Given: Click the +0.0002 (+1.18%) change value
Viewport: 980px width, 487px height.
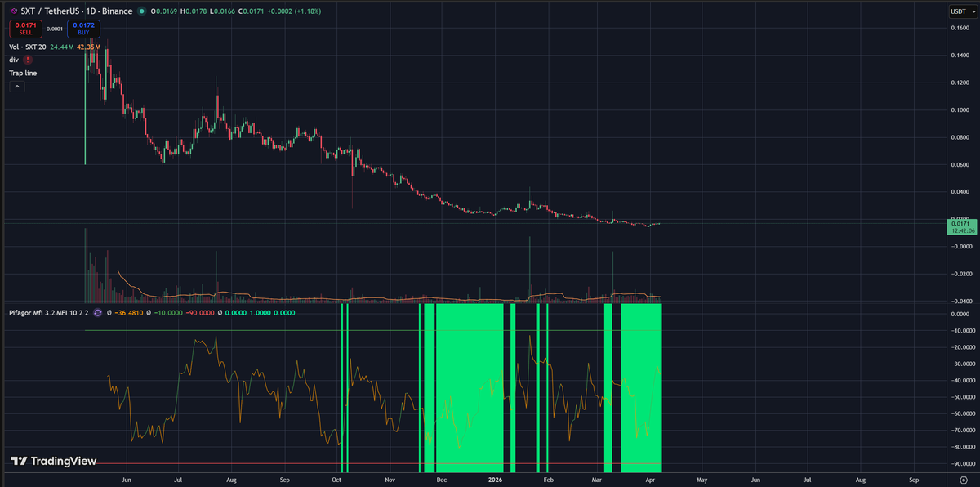Looking at the screenshot, I should [x=293, y=11].
